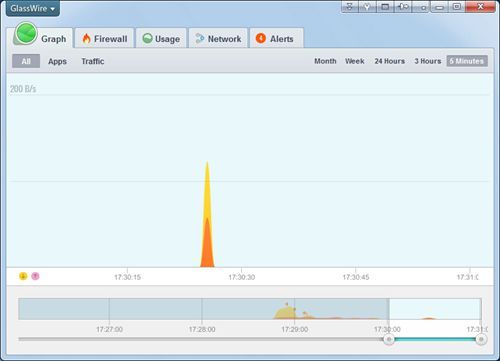
Task: Select the Traffic graph filter
Action: pos(93,61)
